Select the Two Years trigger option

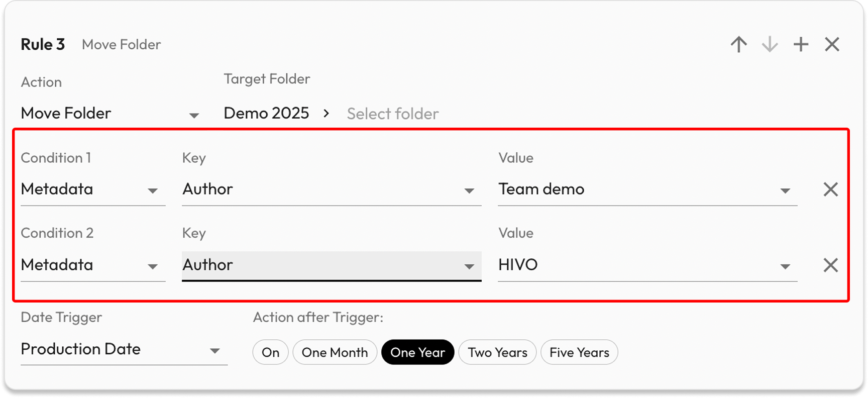pyautogui.click(x=497, y=352)
